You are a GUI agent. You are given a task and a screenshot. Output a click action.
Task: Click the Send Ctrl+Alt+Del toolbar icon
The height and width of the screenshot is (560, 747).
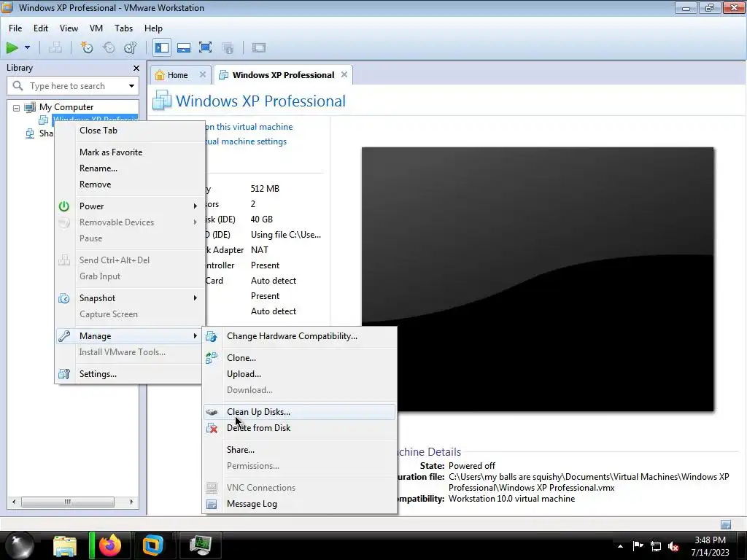click(55, 47)
